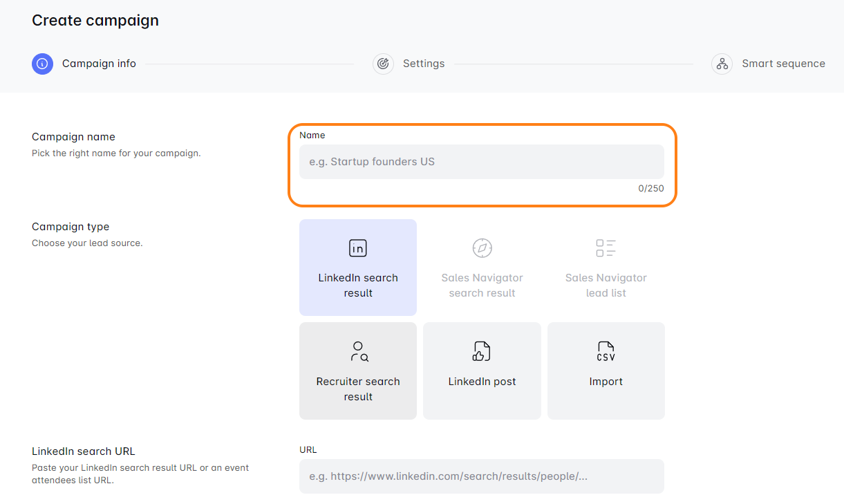Image resolution: width=844 pixels, height=504 pixels.
Task: Choose the "Import" card label
Action: 606,382
